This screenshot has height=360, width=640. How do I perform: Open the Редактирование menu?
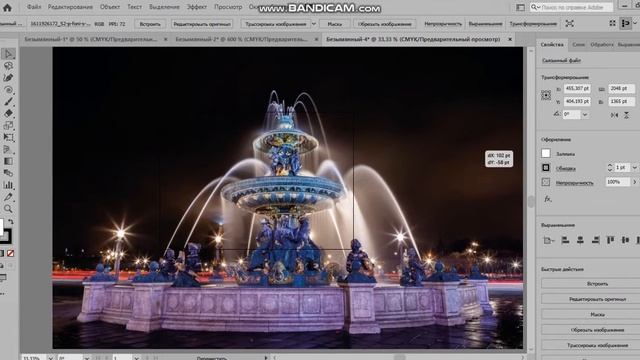click(x=70, y=7)
